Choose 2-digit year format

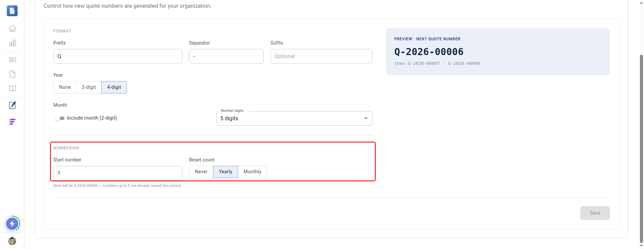(x=89, y=87)
